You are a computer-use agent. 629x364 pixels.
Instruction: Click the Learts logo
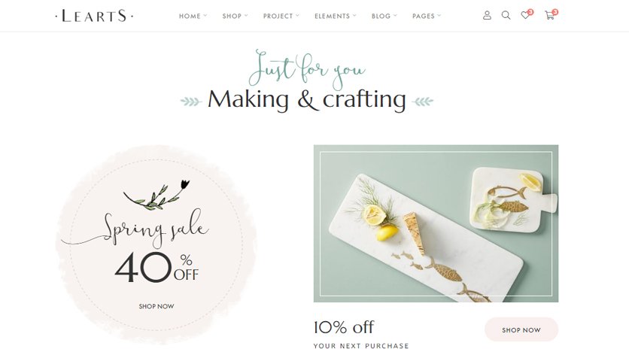click(x=94, y=16)
